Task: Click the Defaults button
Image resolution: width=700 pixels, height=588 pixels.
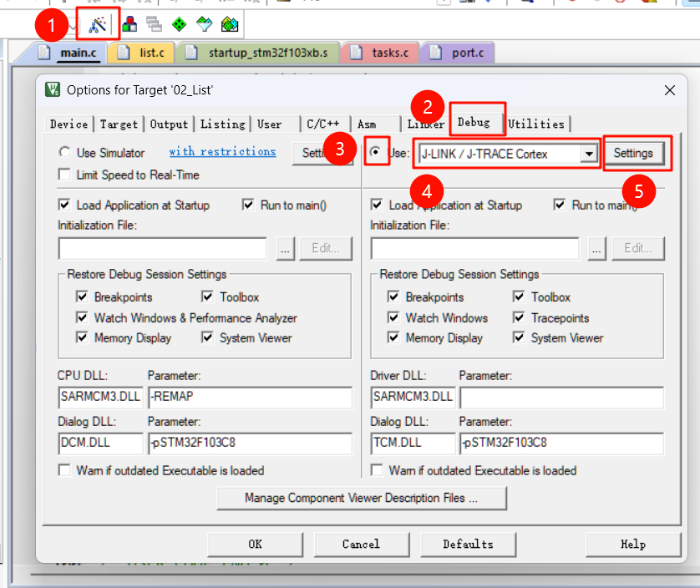Action: coord(469,545)
